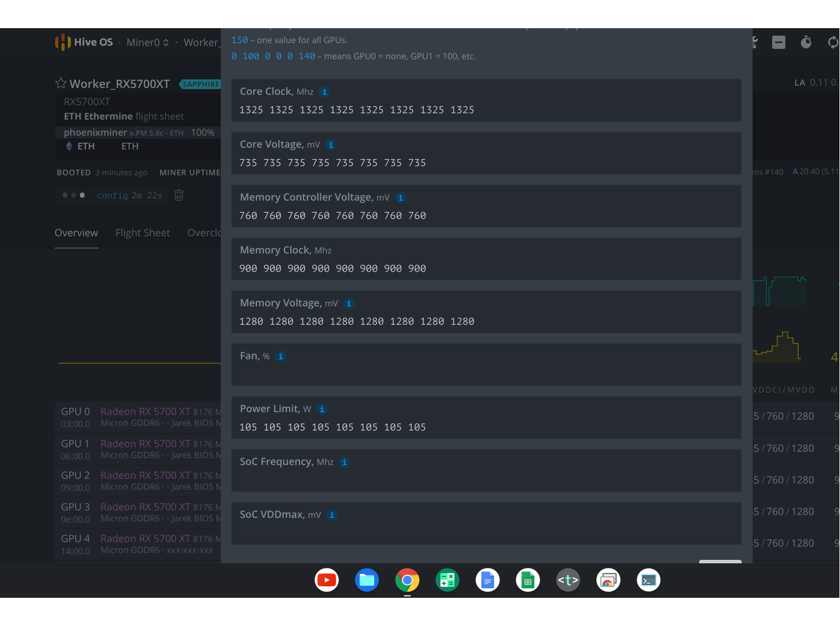Click the Memory Voltage info icon
This screenshot has height=630, width=840.
(x=348, y=304)
